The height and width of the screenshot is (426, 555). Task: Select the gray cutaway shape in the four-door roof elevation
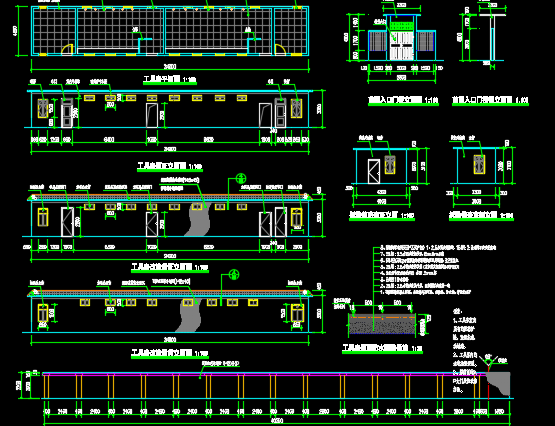point(198,219)
